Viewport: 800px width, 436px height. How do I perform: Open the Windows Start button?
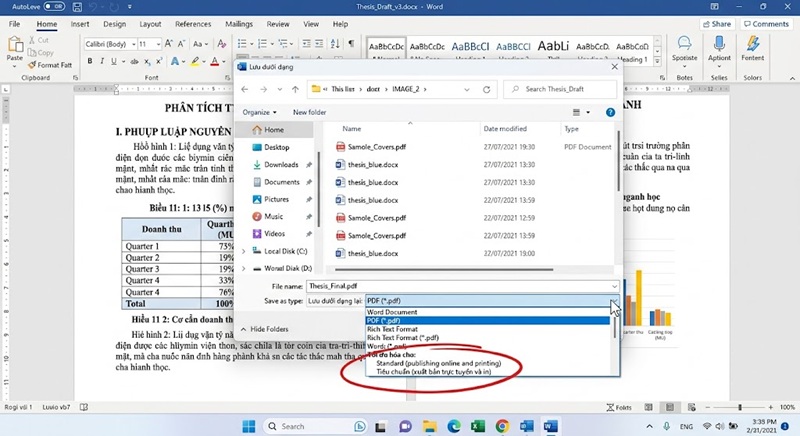248,426
